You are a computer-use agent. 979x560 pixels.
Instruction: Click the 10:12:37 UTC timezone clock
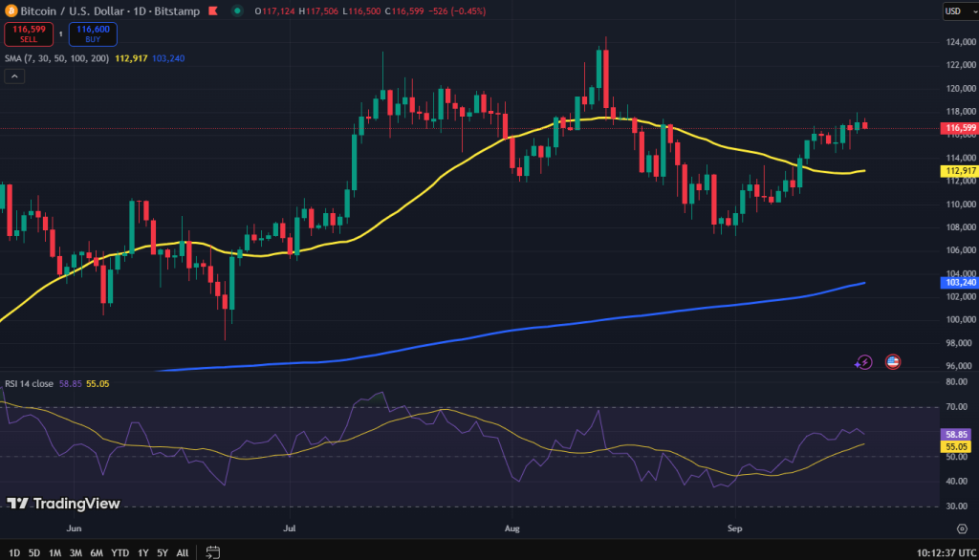point(946,552)
